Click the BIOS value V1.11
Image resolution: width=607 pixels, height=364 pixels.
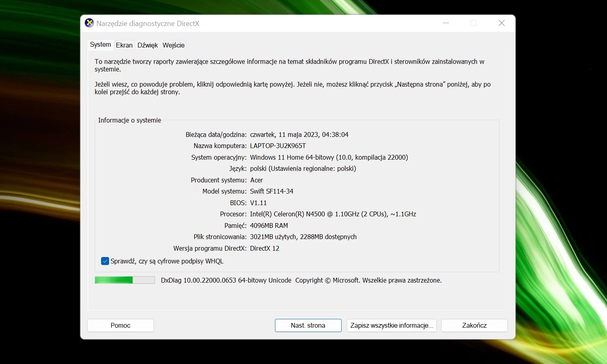click(259, 203)
